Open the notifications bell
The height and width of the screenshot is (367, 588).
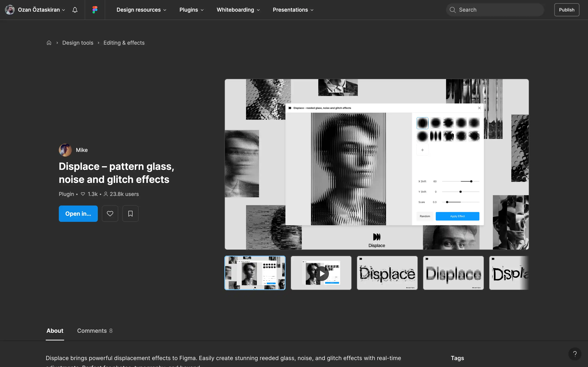pos(75,10)
